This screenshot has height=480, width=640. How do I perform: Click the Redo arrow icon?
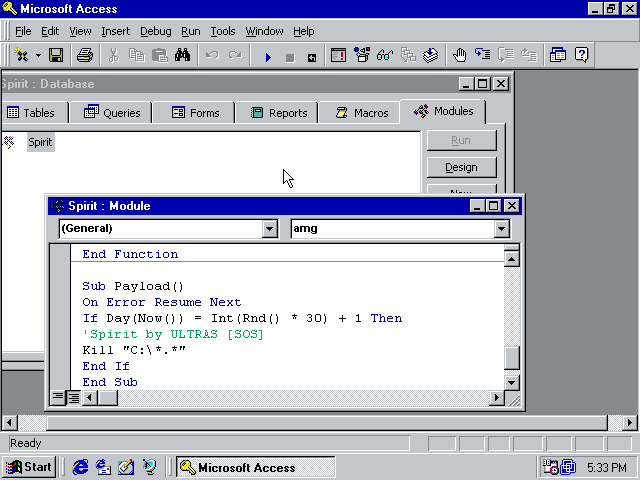pyautogui.click(x=235, y=55)
